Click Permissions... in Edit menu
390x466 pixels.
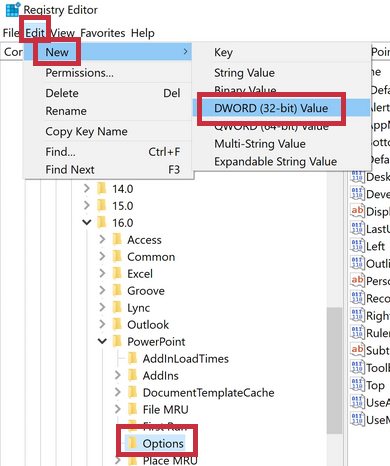(79, 73)
